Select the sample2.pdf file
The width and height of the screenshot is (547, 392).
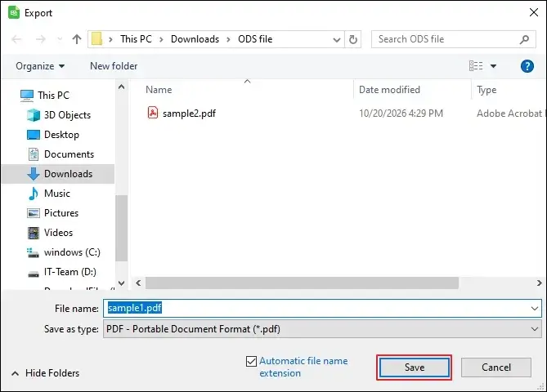pos(189,114)
